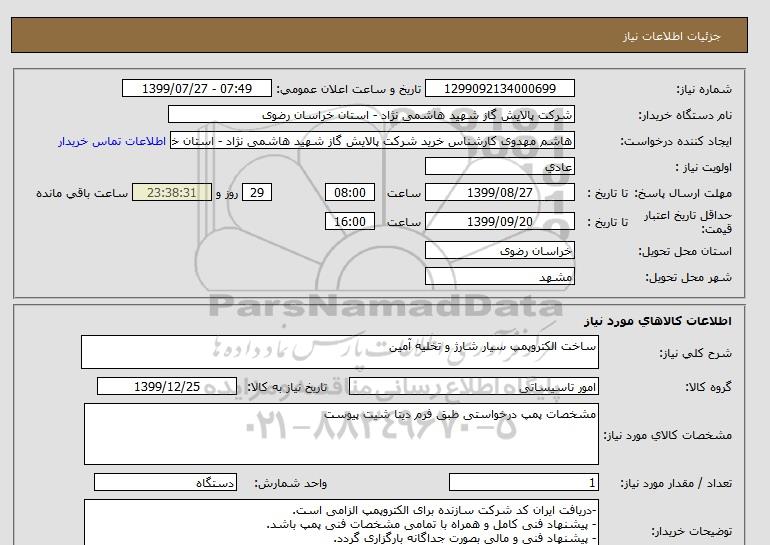This screenshot has height=545, width=770.
Task: Click the label ایجاد کننده درخواست
Action: 676,141
